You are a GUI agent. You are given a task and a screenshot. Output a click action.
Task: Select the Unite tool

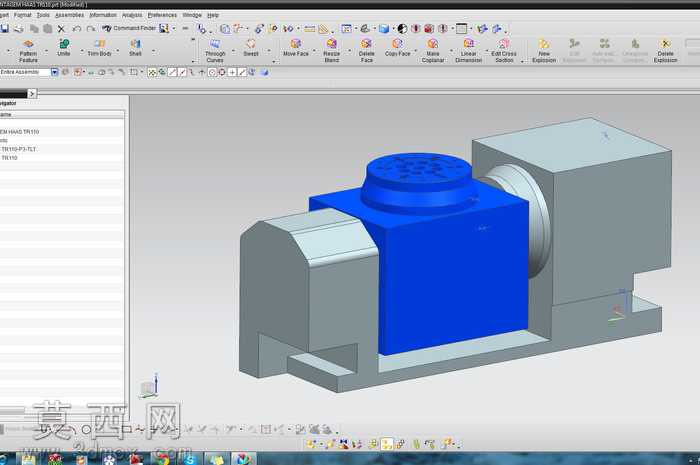(x=64, y=48)
